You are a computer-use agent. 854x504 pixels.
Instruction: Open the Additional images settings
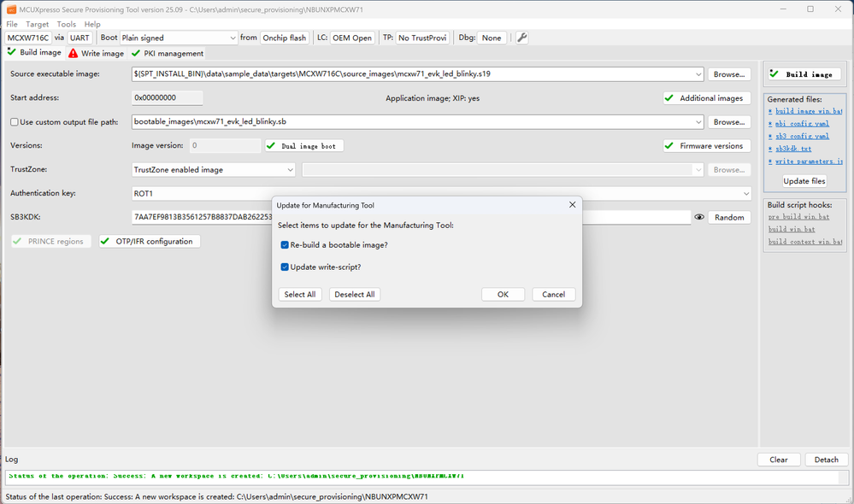(706, 98)
